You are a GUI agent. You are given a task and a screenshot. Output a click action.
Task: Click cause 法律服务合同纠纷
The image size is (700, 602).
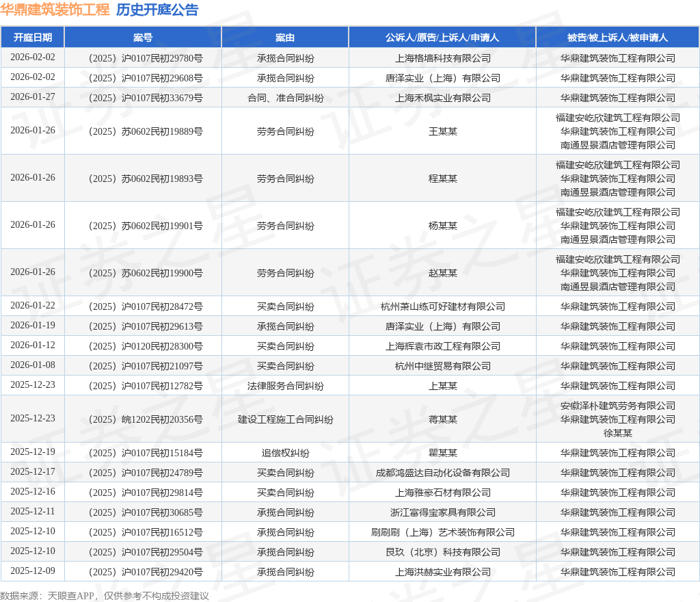285,387
